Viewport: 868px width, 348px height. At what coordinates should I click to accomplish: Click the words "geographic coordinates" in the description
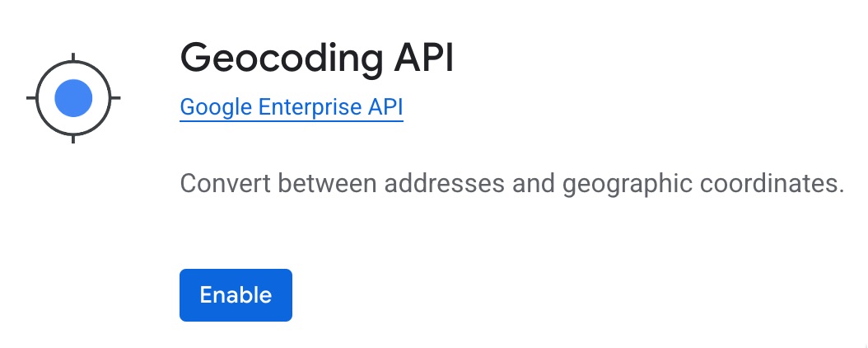pyautogui.click(x=703, y=182)
